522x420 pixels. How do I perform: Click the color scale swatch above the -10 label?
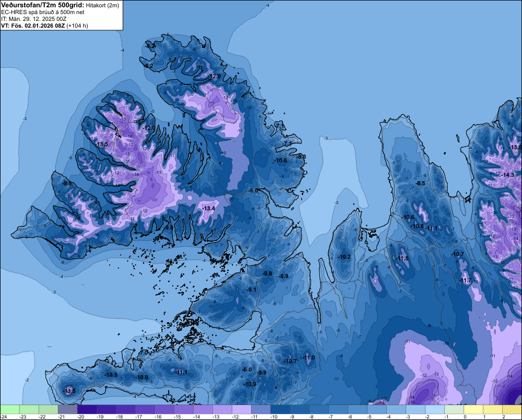tap(280, 409)
